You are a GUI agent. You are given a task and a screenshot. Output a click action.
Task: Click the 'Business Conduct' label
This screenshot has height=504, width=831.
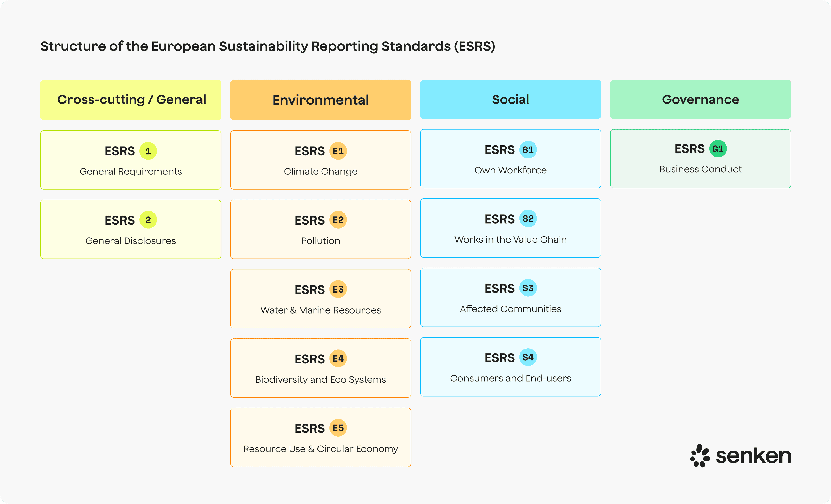(x=701, y=169)
